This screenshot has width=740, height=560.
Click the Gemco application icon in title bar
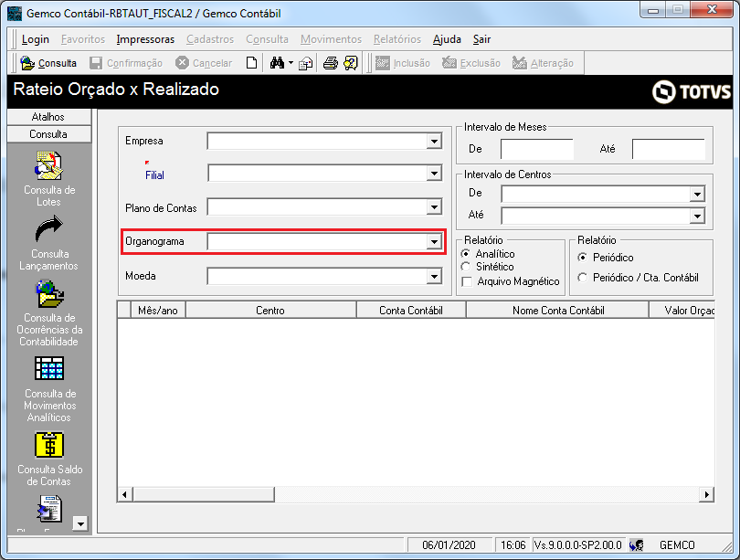click(15, 13)
